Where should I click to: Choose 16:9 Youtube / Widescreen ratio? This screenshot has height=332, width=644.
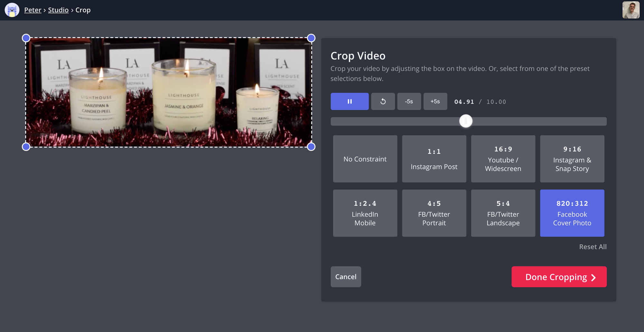[x=503, y=159]
